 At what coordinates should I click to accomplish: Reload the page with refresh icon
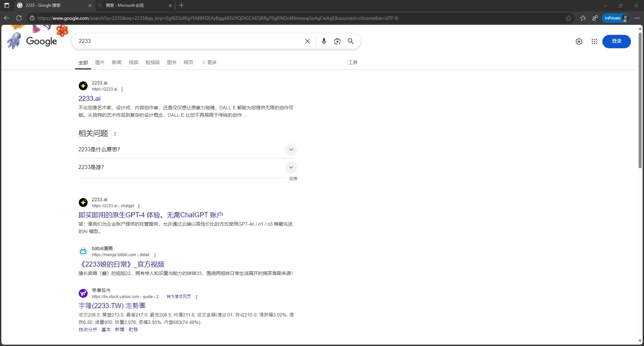(x=19, y=18)
